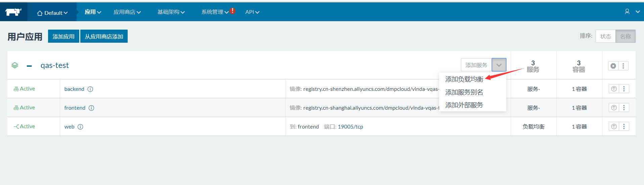The width and height of the screenshot is (644, 185).
Task: Sort stacks by 状态
Action: [606, 36]
